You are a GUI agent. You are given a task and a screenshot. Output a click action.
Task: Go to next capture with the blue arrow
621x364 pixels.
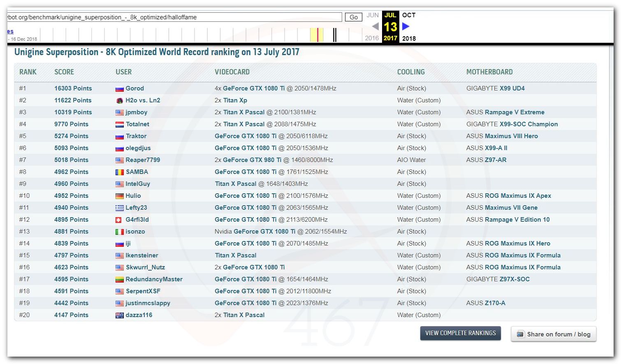[406, 26]
